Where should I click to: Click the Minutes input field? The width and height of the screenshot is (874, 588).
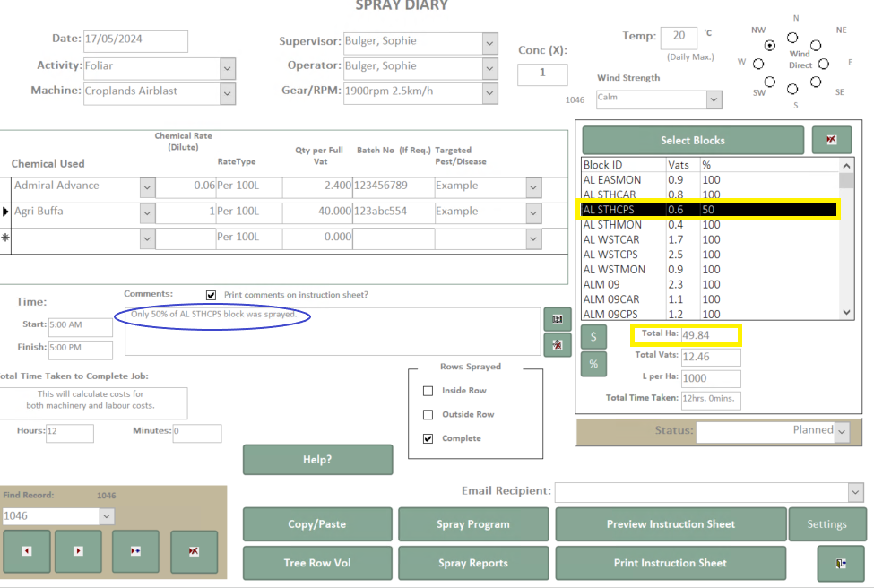coord(196,433)
